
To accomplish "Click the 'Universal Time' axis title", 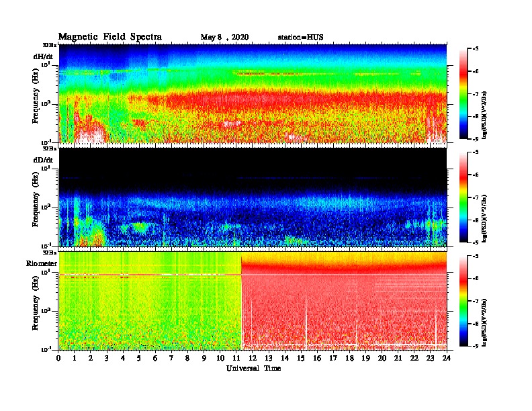I will click(253, 368).
